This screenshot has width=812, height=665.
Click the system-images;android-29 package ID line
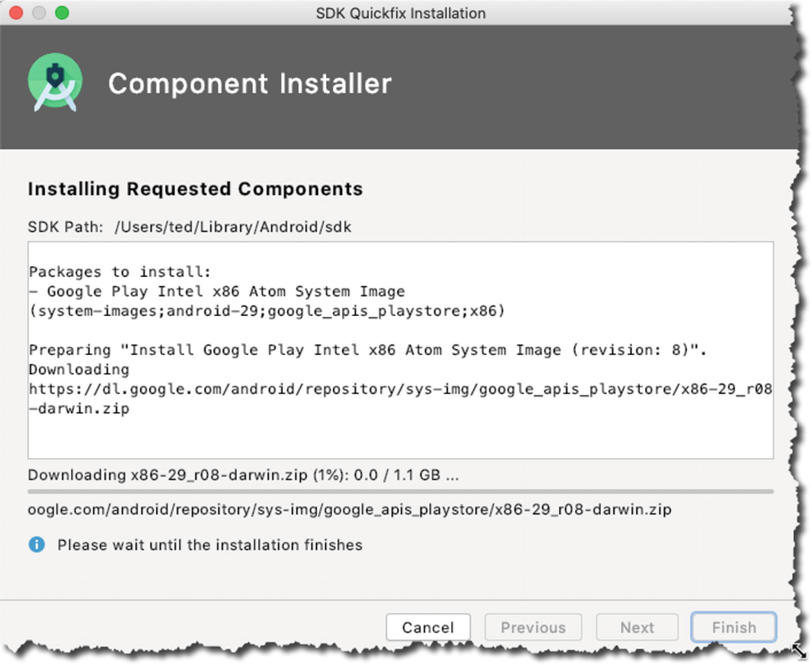tap(267, 311)
